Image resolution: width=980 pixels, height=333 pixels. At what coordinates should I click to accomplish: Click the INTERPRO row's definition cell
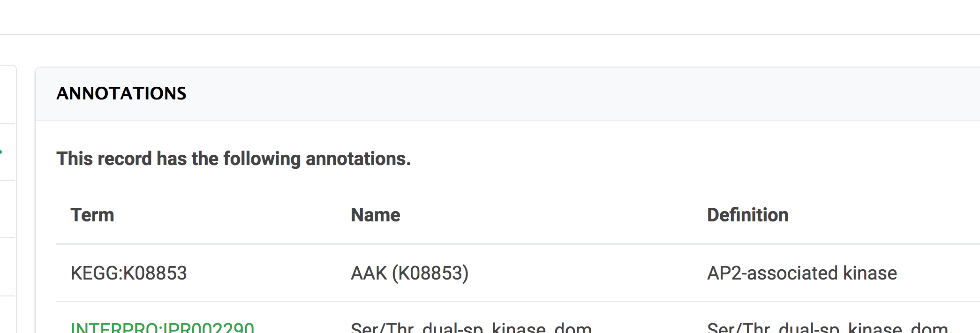tap(826, 327)
